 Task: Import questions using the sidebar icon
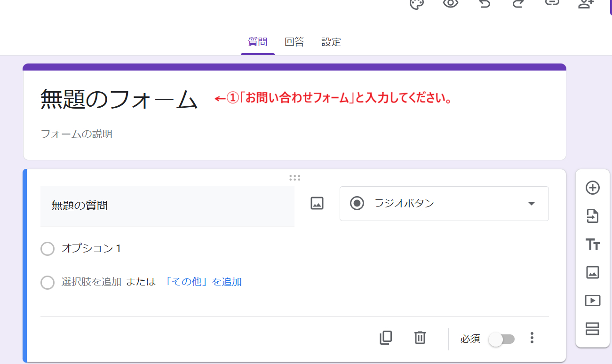pyautogui.click(x=593, y=216)
